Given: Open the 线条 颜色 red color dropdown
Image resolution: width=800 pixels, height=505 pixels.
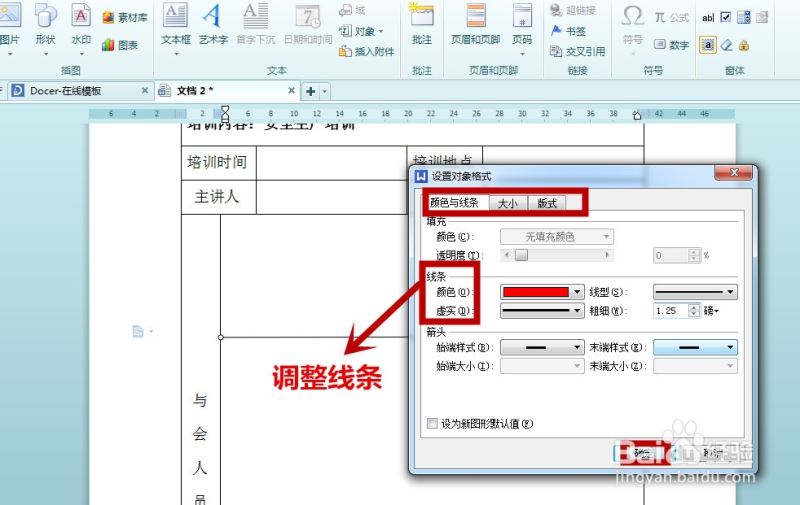Looking at the screenshot, I should click(577, 292).
